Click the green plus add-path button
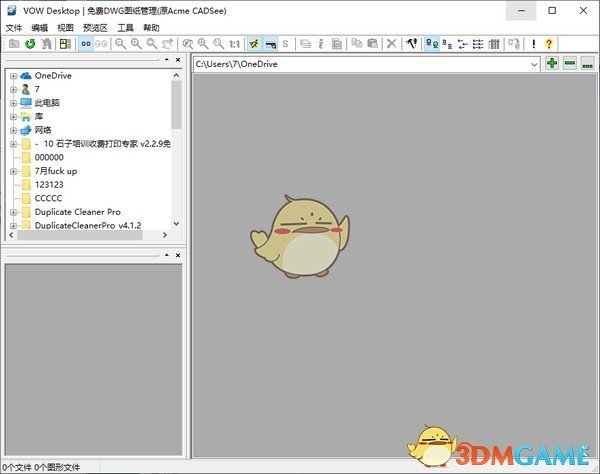The image size is (600, 474). tap(552, 63)
